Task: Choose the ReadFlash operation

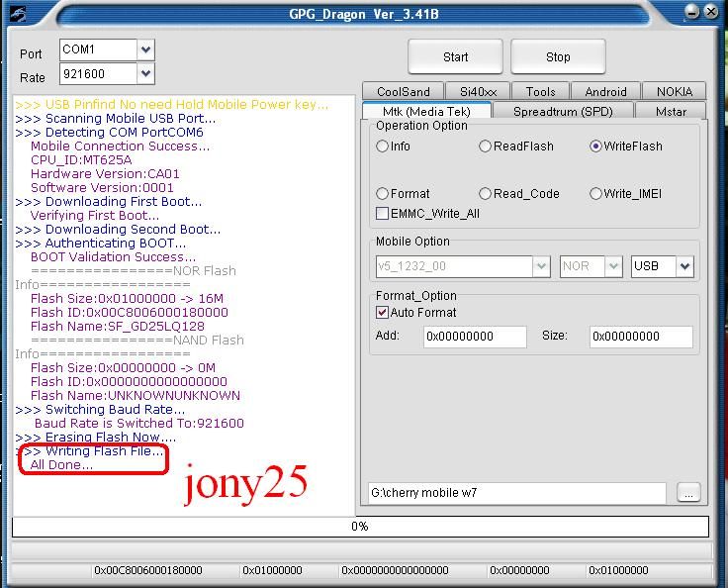Action: [x=486, y=147]
